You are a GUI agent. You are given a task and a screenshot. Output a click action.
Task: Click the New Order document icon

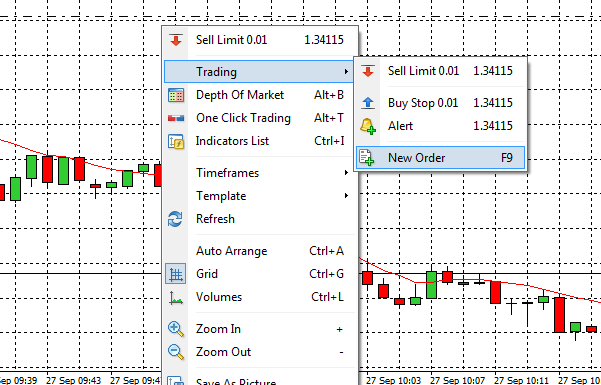367,158
